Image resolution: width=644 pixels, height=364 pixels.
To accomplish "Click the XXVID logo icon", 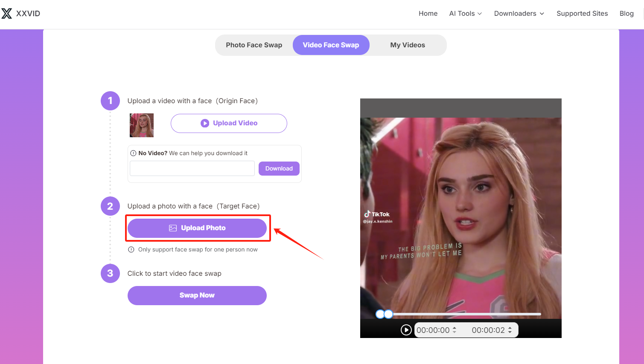I will (x=7, y=13).
